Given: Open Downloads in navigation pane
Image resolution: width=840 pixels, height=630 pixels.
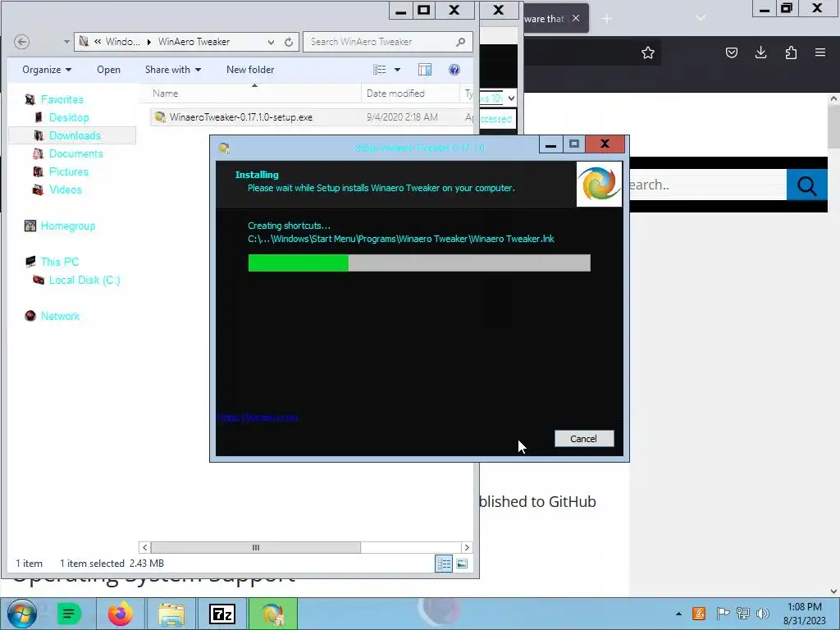Looking at the screenshot, I should tap(75, 135).
